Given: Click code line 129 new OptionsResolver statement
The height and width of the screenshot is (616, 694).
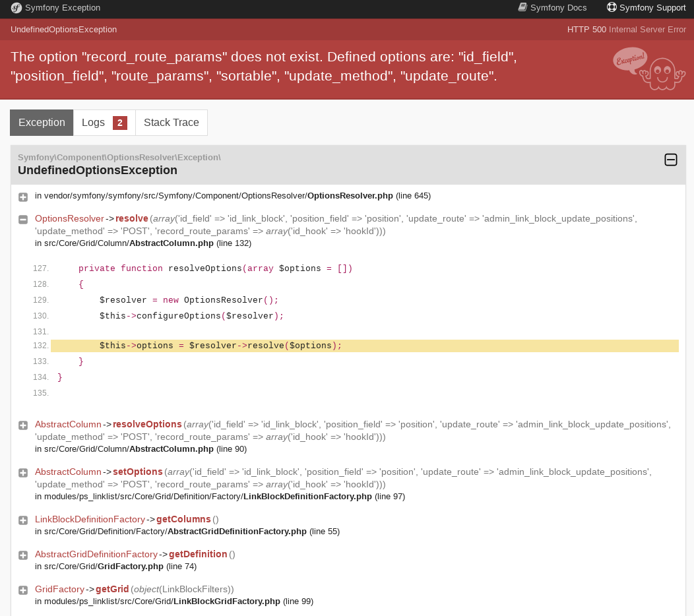Looking at the screenshot, I should tap(189, 299).
